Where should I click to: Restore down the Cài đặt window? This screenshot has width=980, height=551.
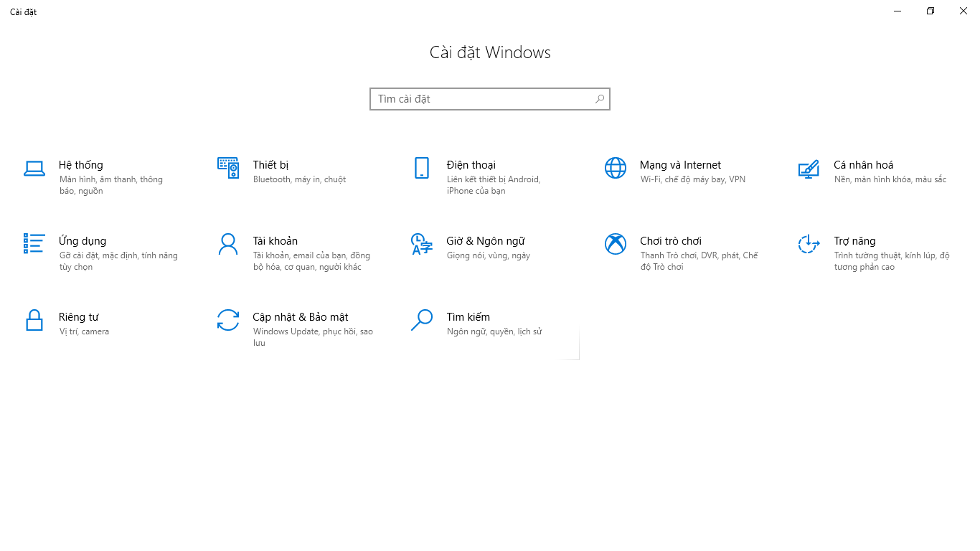(x=930, y=11)
